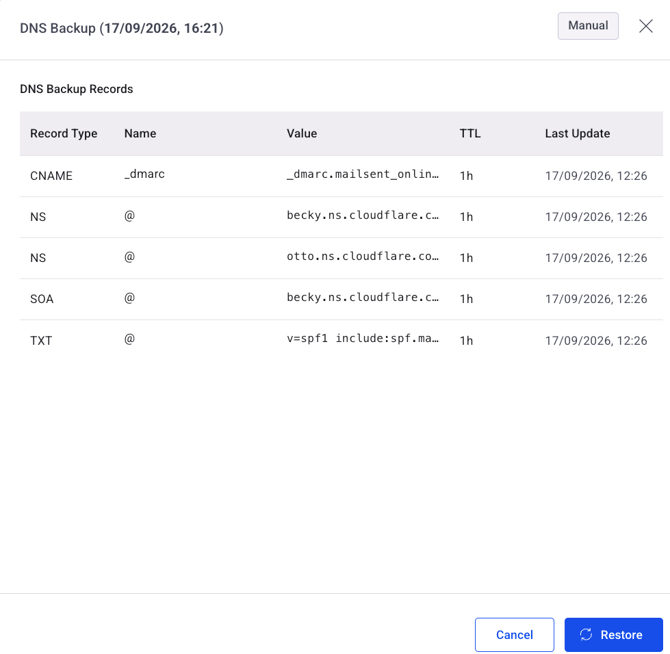This screenshot has width=670, height=654.
Task: Click the TTL 1h in CNAME row
Action: (x=467, y=176)
